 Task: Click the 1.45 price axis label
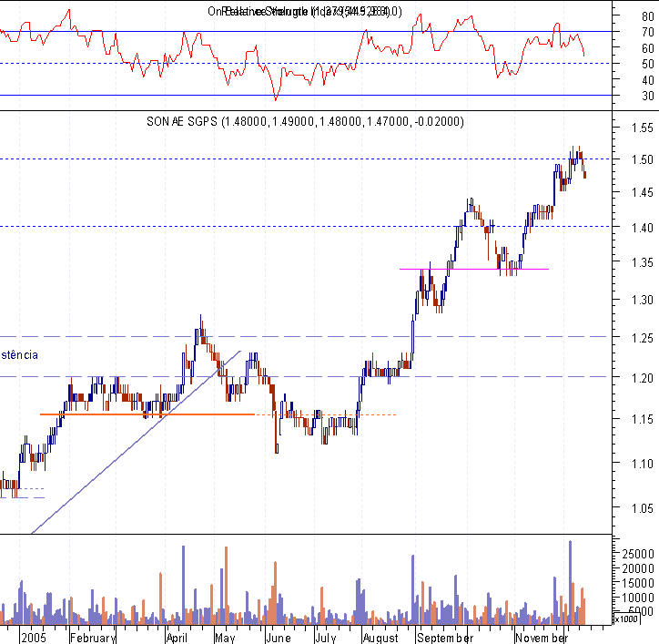coord(643,192)
